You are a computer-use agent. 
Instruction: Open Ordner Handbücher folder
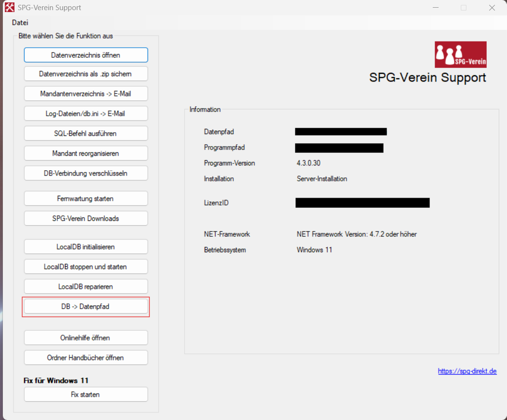[x=86, y=358]
